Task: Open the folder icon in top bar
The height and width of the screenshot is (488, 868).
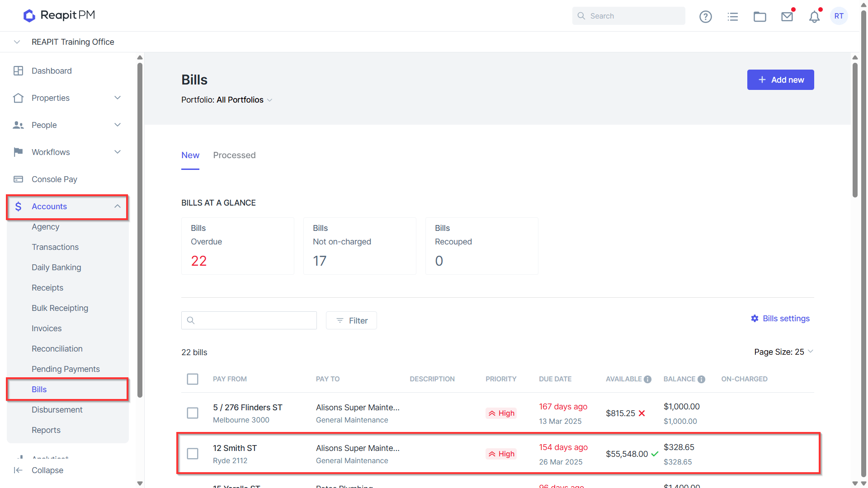Action: point(759,17)
